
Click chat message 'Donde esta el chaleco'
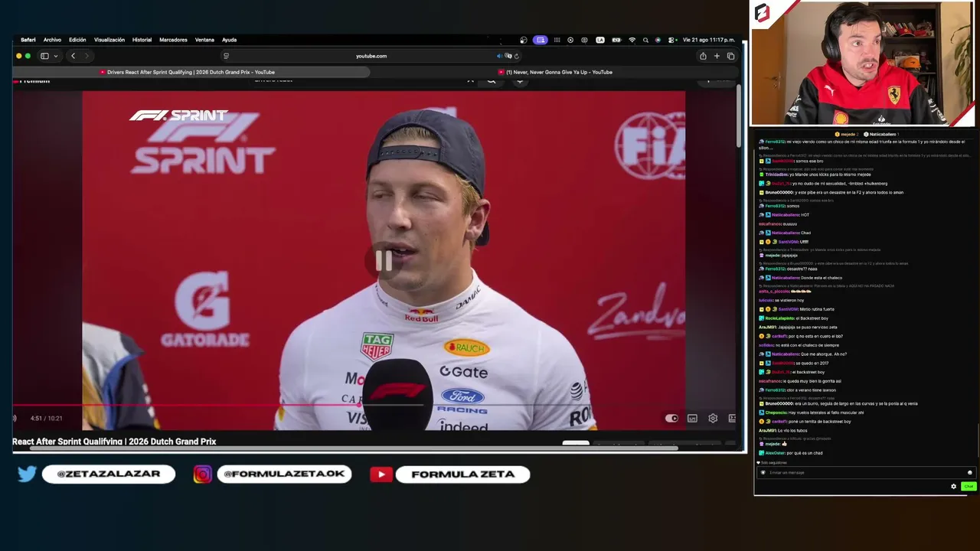[821, 278]
